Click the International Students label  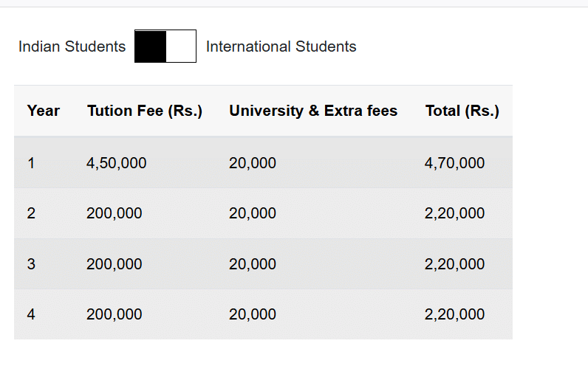pos(281,46)
